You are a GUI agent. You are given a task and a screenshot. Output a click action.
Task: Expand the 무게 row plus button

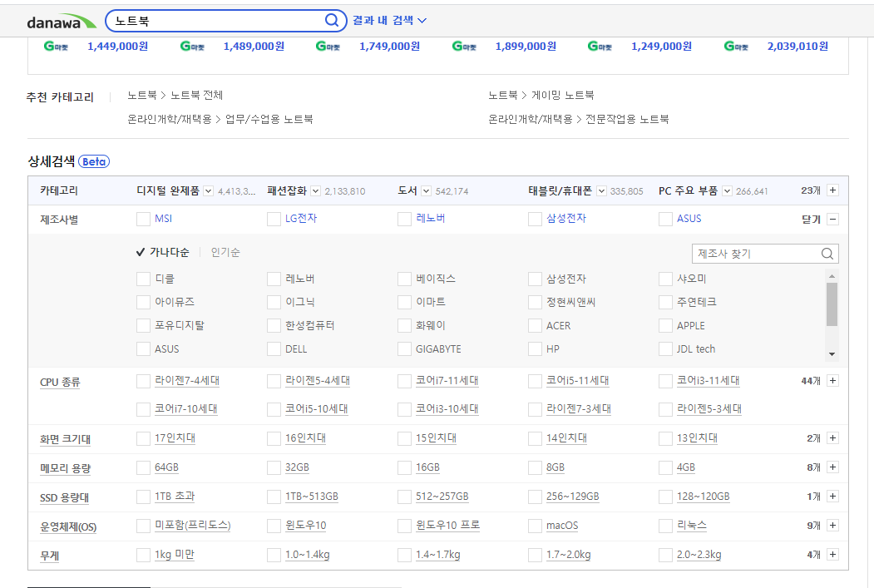pos(832,555)
